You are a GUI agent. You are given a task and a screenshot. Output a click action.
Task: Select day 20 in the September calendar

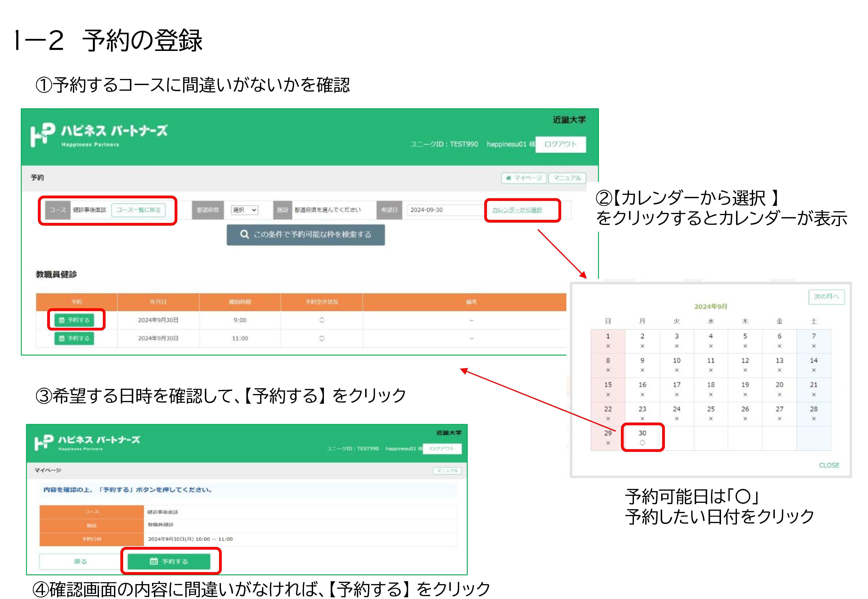click(x=779, y=389)
